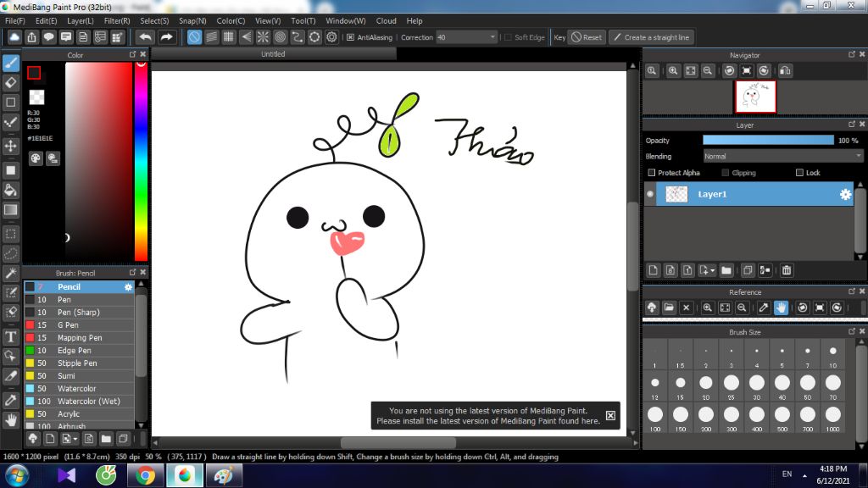Choose brush size 100 preset
Viewport: 868px width, 488px height.
click(655, 418)
